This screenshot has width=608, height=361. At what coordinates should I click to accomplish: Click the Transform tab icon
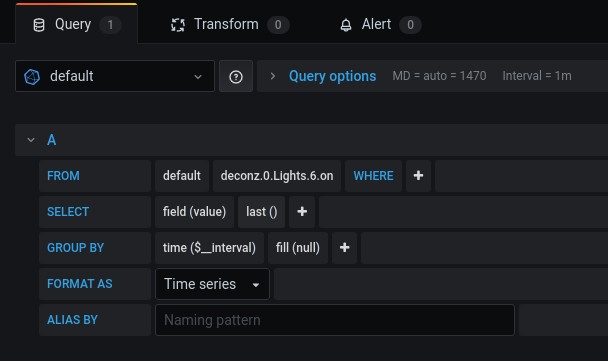178,25
